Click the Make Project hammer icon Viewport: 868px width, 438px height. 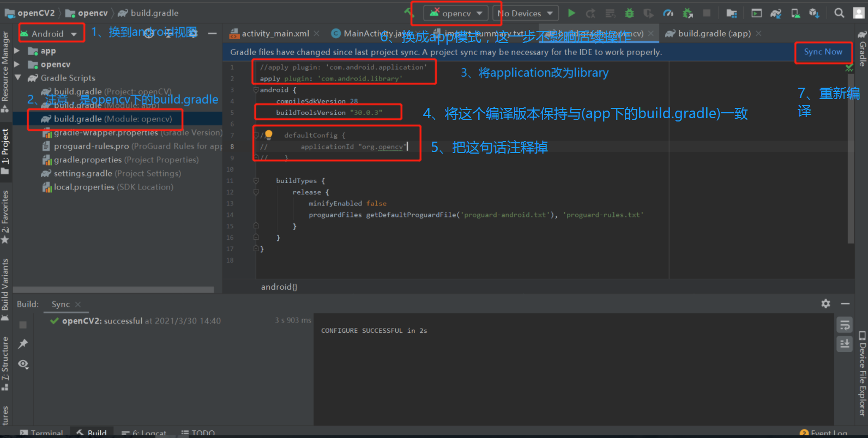(409, 12)
